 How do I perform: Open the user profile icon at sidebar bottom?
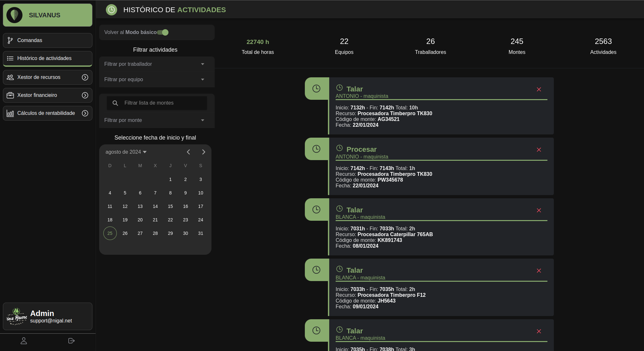24,341
